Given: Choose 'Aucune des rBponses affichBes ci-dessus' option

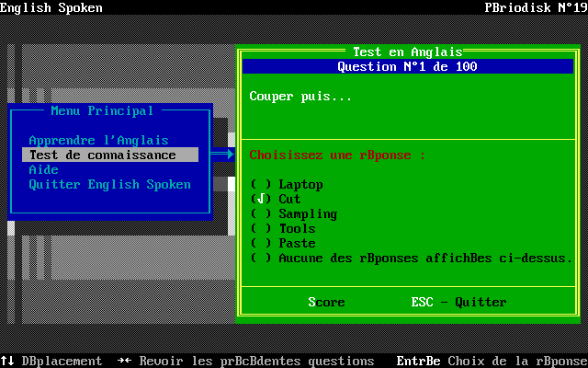Looking at the screenshot, I should pos(412,258).
